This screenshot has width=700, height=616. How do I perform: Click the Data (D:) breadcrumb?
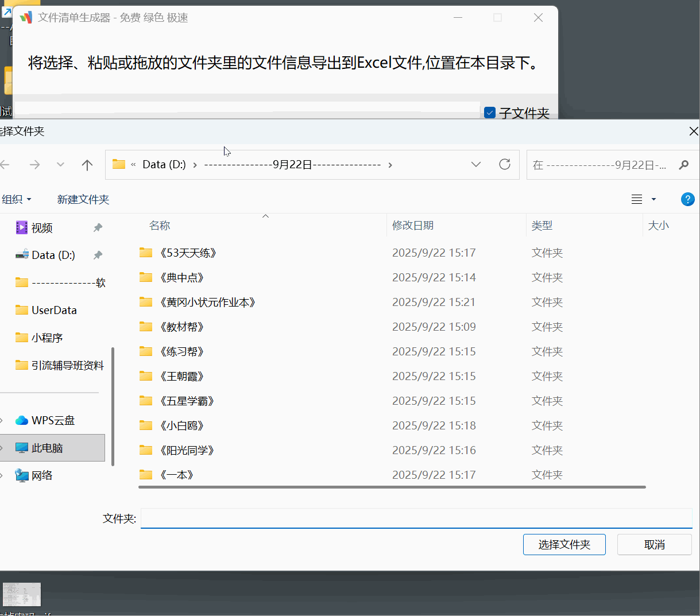[x=164, y=164]
